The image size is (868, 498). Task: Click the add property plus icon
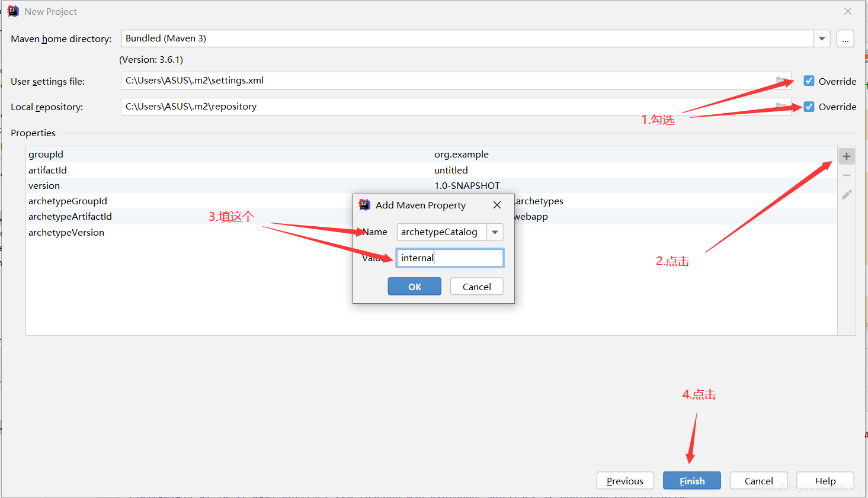pos(846,156)
